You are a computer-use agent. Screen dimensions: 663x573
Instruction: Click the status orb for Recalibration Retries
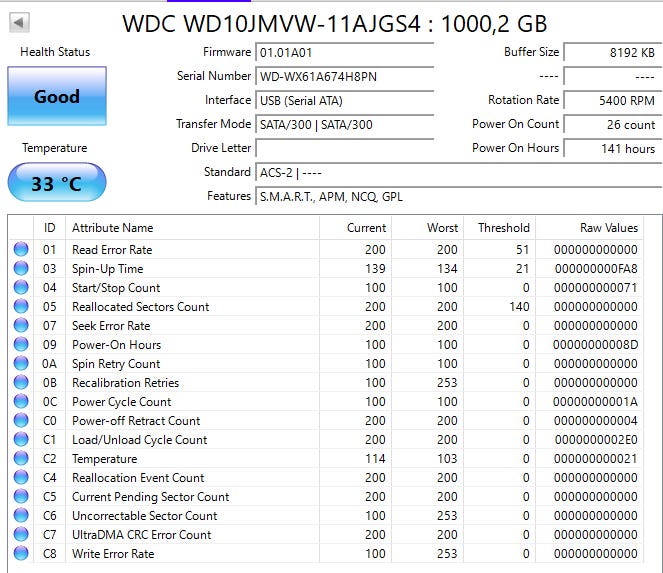click(x=21, y=383)
